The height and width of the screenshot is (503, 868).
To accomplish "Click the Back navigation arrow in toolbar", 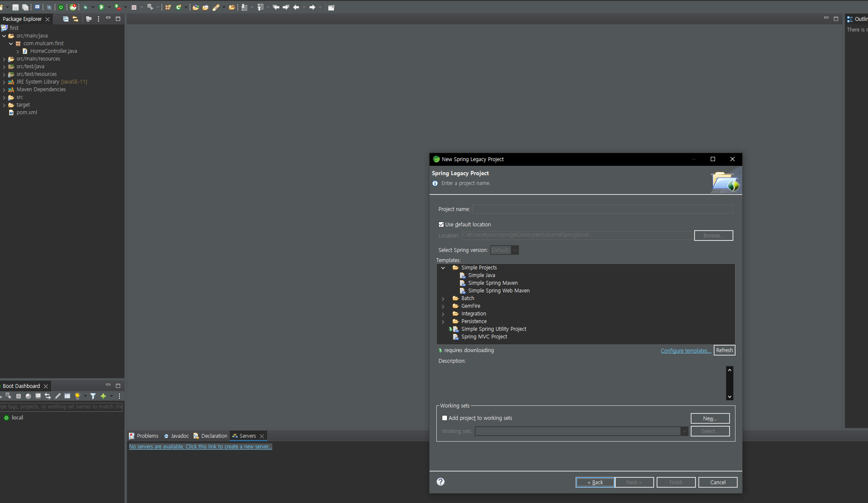I will 296,7.
